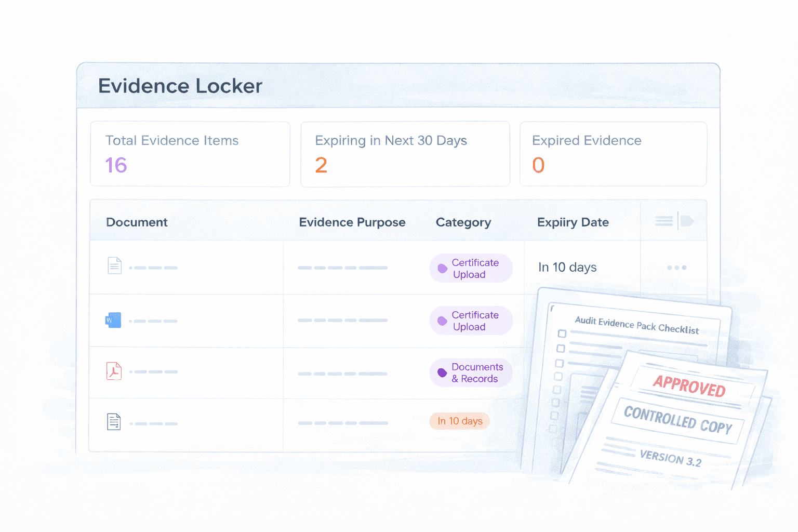798x532 pixels.
Task: Click the Evidence Locker title
Action: pos(180,86)
